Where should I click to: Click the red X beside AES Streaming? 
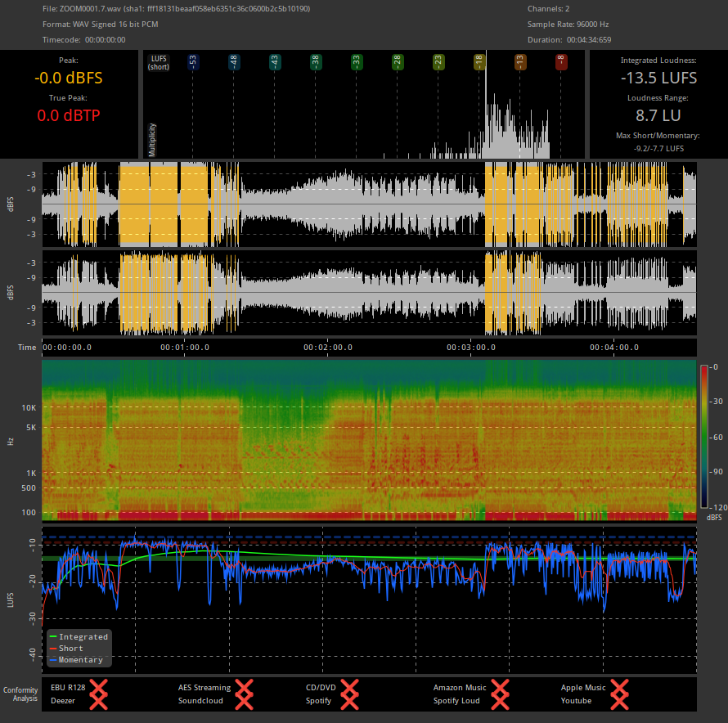click(x=244, y=688)
